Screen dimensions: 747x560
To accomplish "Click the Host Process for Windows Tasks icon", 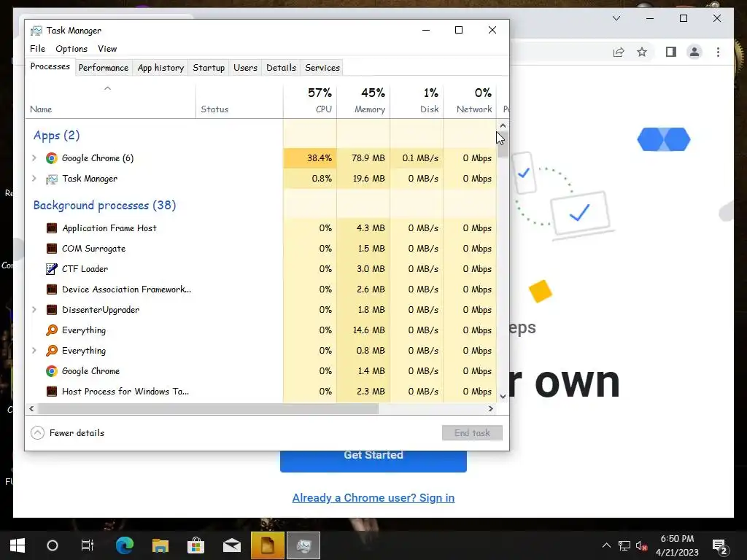I will [52, 392].
